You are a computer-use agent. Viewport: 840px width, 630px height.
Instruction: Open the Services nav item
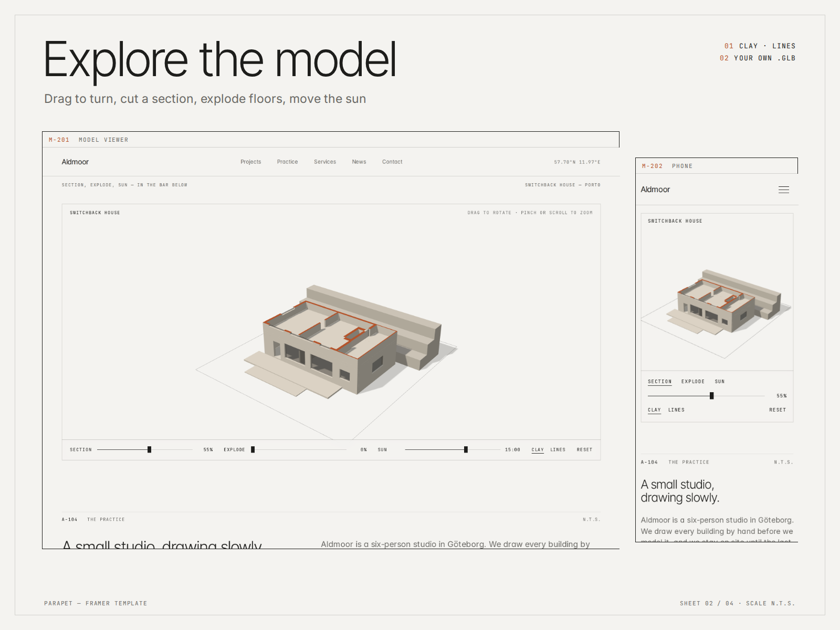point(325,162)
